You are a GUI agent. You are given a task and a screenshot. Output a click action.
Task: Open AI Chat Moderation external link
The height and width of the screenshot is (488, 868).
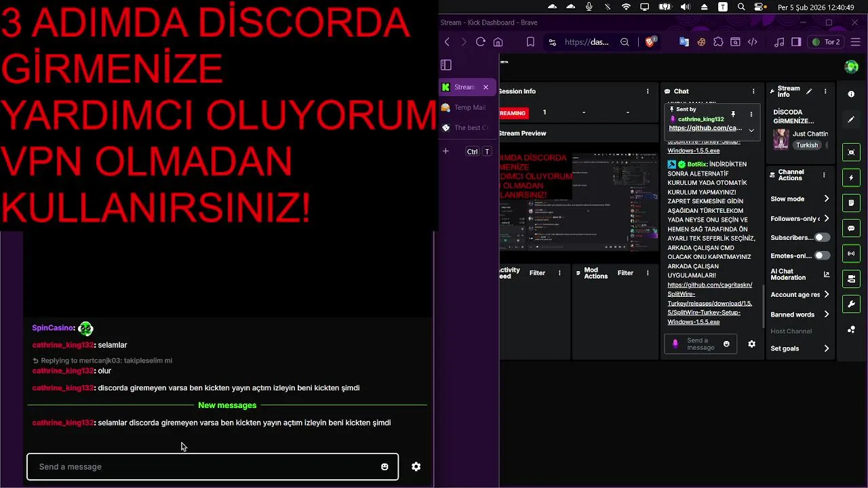click(826, 274)
